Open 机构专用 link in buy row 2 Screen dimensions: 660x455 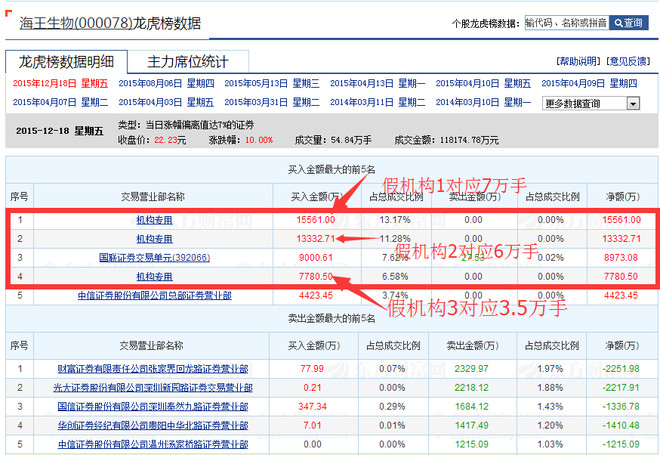click(x=154, y=239)
